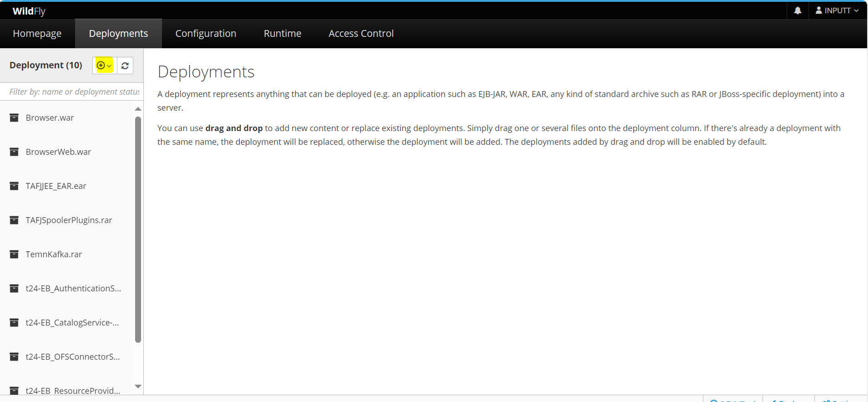Click the Browser.war archive icon
868x402 pixels.
(15, 118)
